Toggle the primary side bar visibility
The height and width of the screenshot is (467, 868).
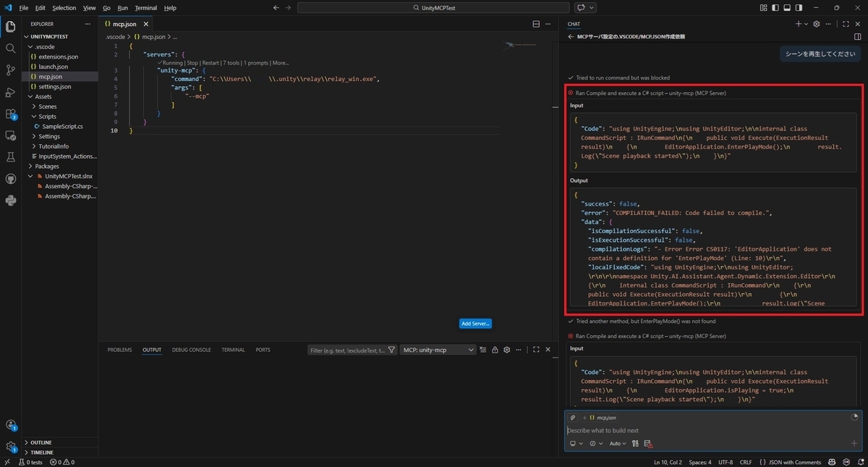(775, 8)
